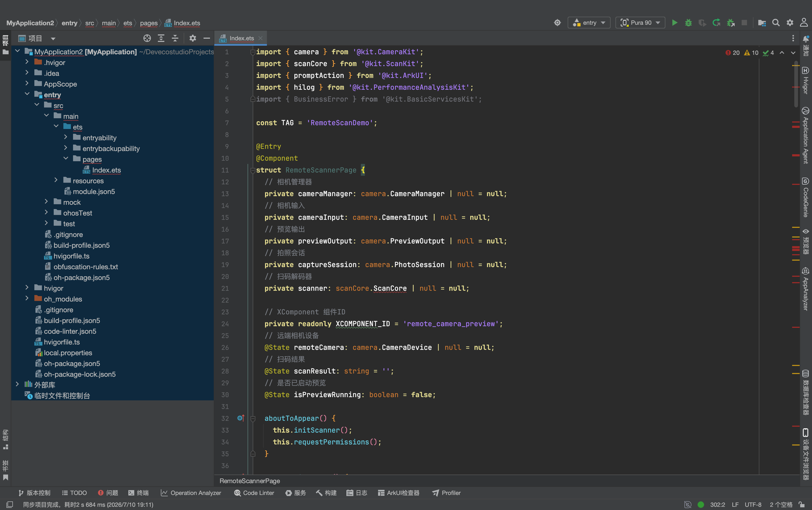This screenshot has width=812, height=510.
Task: Click the pages breadcrumb in navigation bar
Action: (149, 23)
